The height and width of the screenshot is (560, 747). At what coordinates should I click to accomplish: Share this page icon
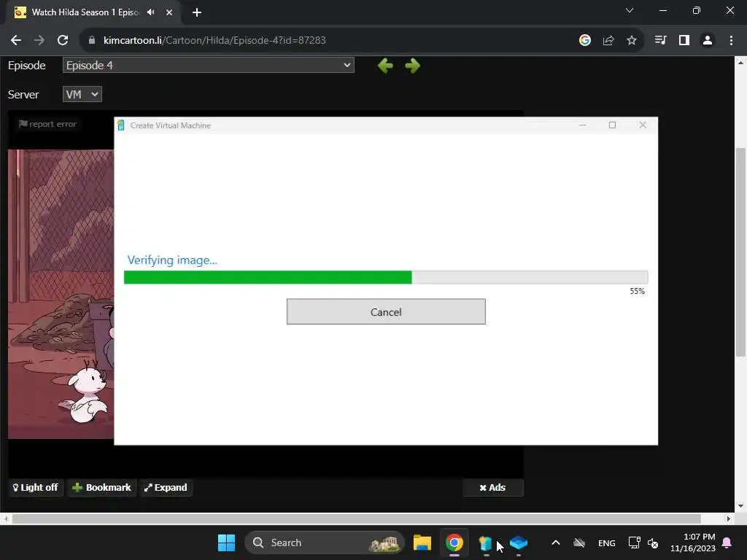pyautogui.click(x=608, y=41)
